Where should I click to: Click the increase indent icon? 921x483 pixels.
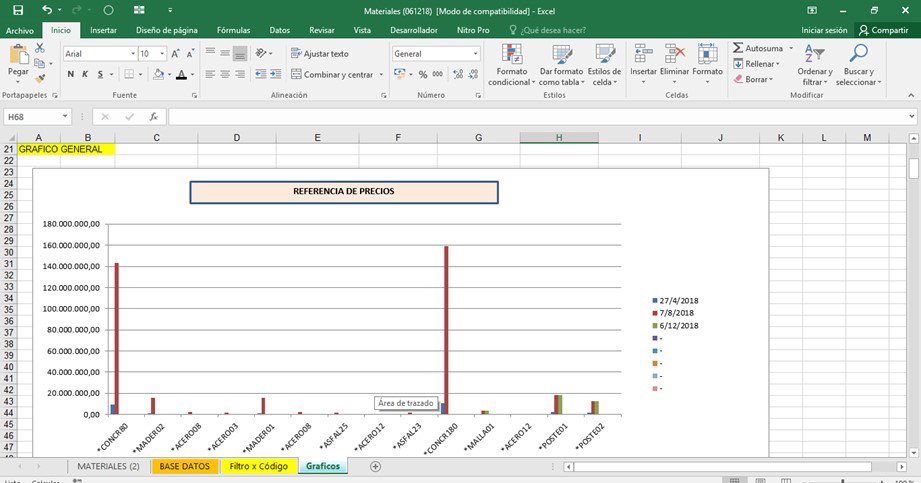coord(275,74)
